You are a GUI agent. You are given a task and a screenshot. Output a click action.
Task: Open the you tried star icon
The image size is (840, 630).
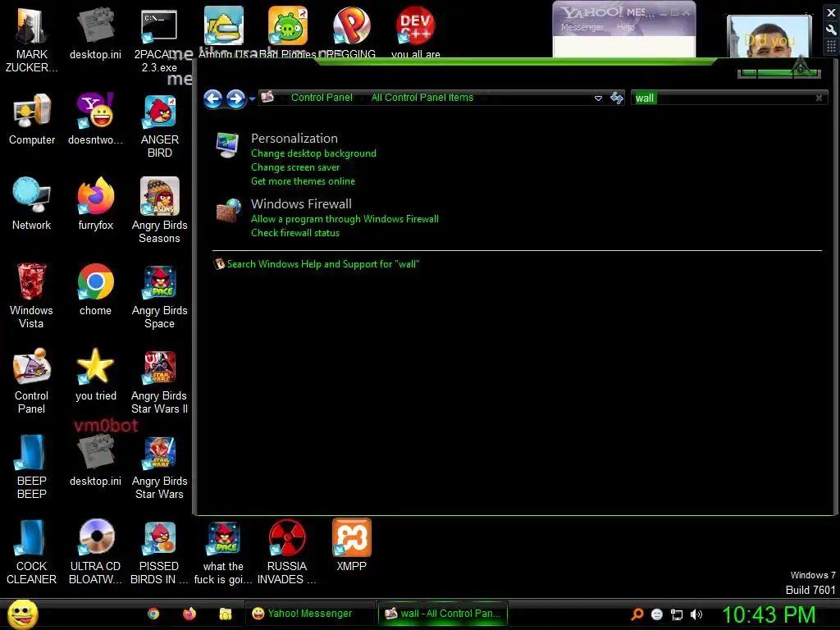coord(95,374)
